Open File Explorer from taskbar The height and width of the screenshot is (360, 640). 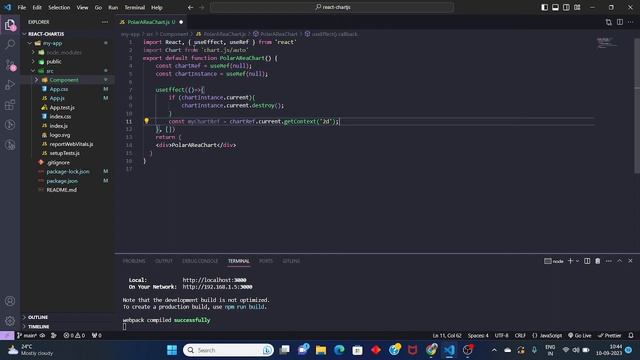point(321,350)
